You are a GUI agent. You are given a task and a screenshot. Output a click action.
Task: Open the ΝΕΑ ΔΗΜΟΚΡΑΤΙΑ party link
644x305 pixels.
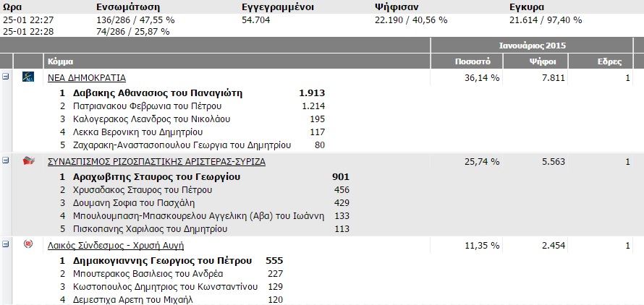[87, 77]
